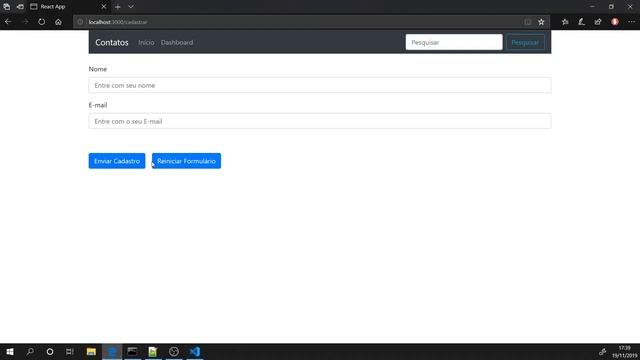Open Task View on taskbar
The image size is (640, 360).
tap(70, 351)
